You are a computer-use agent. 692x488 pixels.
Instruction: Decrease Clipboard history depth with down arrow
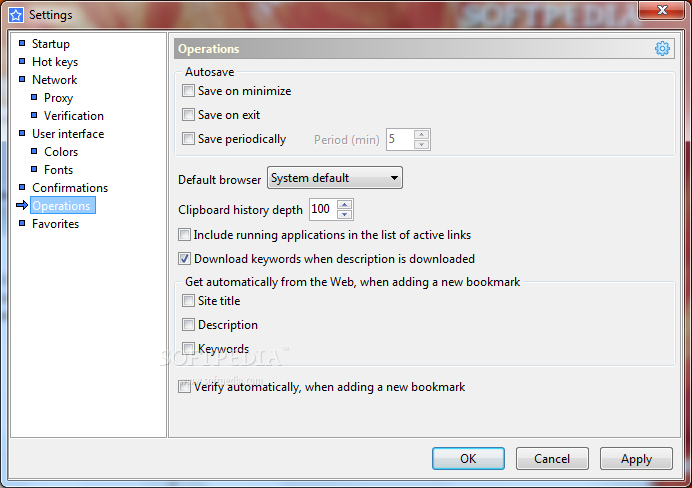344,214
